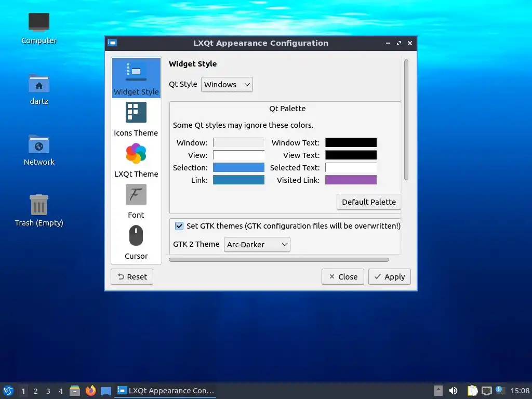Viewport: 532px width, 399px height.
Task: Launch Firefox from the taskbar
Action: 90,391
